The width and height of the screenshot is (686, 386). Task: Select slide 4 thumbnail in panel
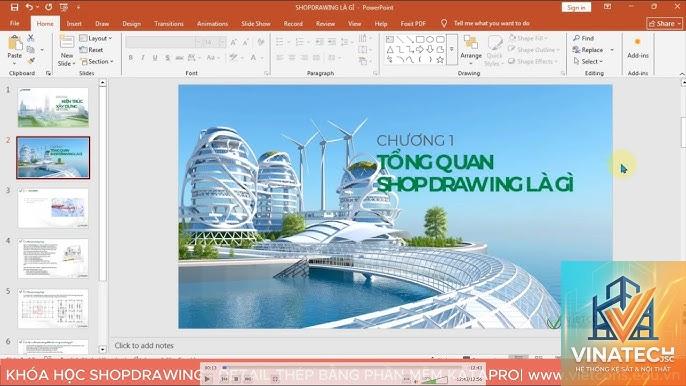pyautogui.click(x=53, y=259)
